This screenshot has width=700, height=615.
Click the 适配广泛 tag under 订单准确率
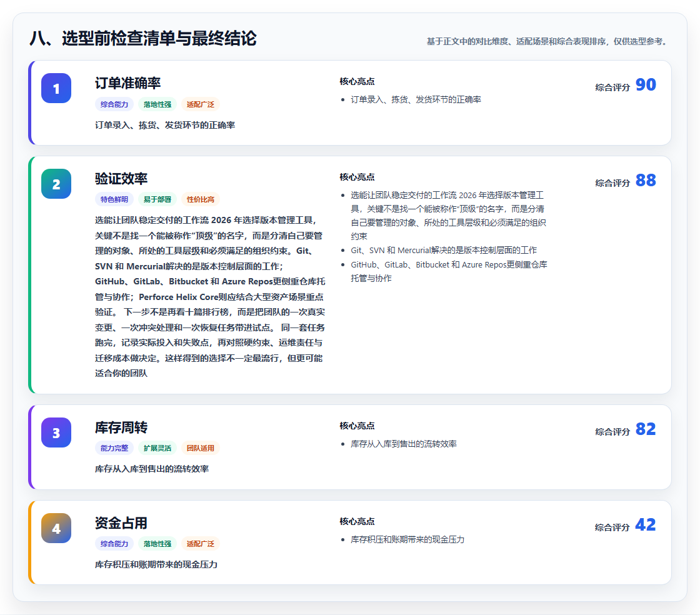(x=201, y=104)
